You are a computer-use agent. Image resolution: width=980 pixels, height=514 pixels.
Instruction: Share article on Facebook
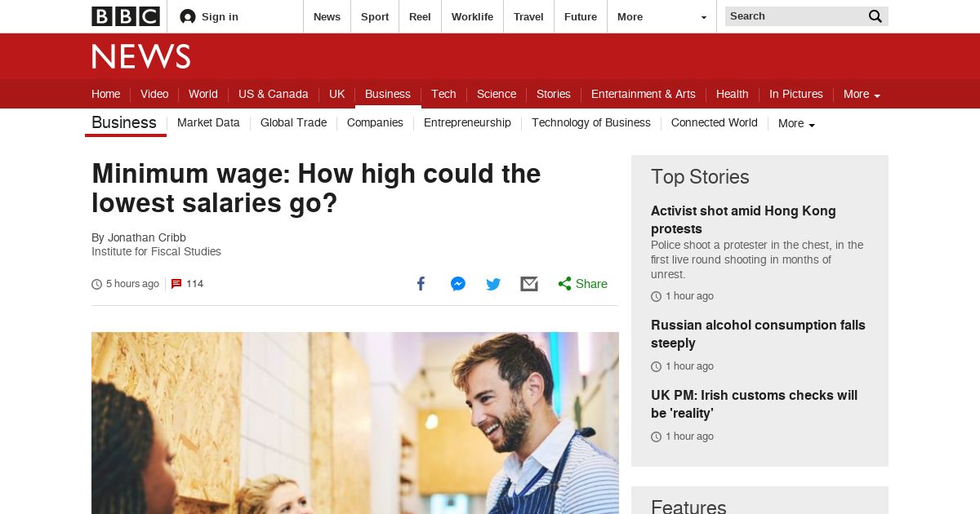pos(421,284)
